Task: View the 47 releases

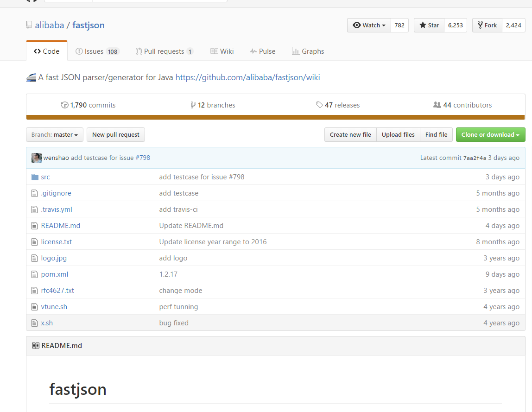Action: click(337, 105)
